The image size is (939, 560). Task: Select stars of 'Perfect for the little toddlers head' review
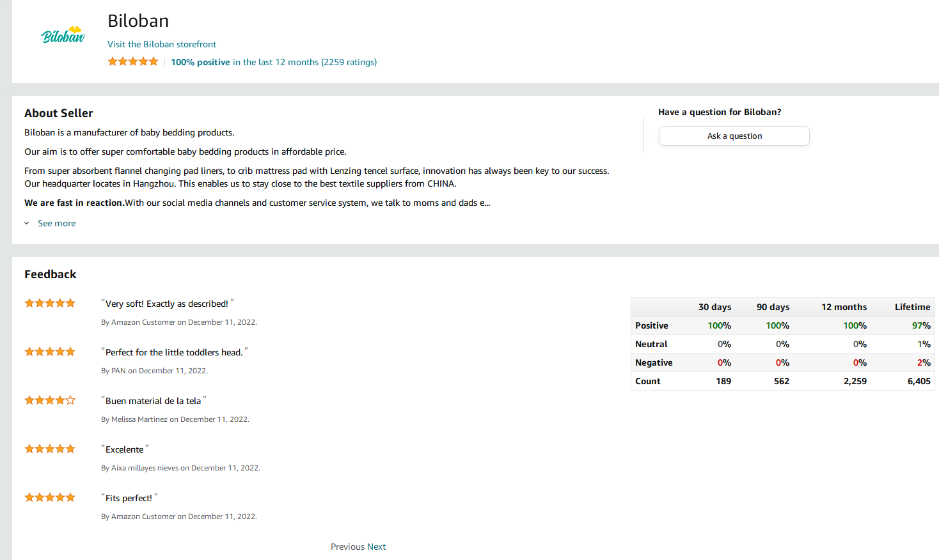tap(50, 352)
